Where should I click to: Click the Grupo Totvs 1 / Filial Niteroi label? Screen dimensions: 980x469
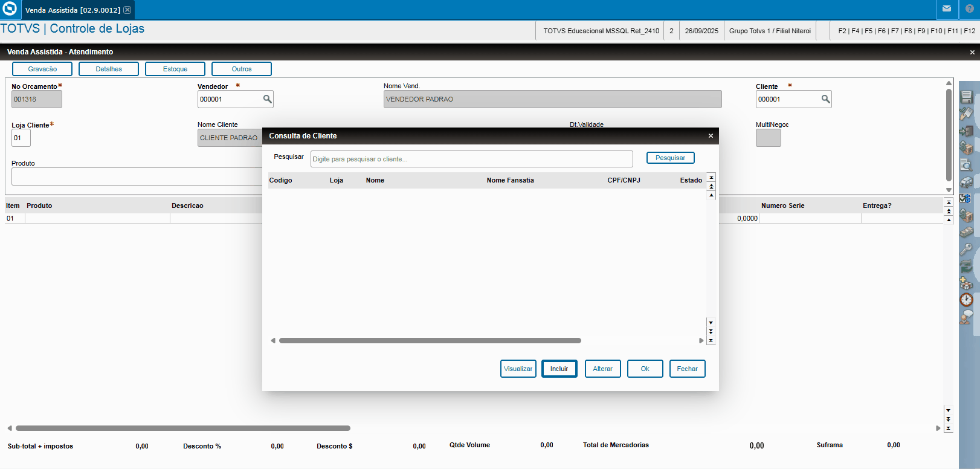coord(770,31)
